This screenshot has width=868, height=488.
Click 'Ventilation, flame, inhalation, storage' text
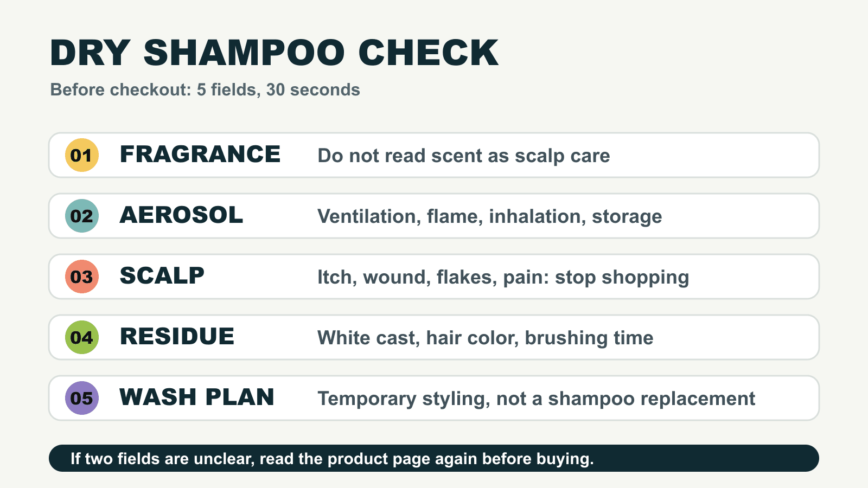click(490, 216)
